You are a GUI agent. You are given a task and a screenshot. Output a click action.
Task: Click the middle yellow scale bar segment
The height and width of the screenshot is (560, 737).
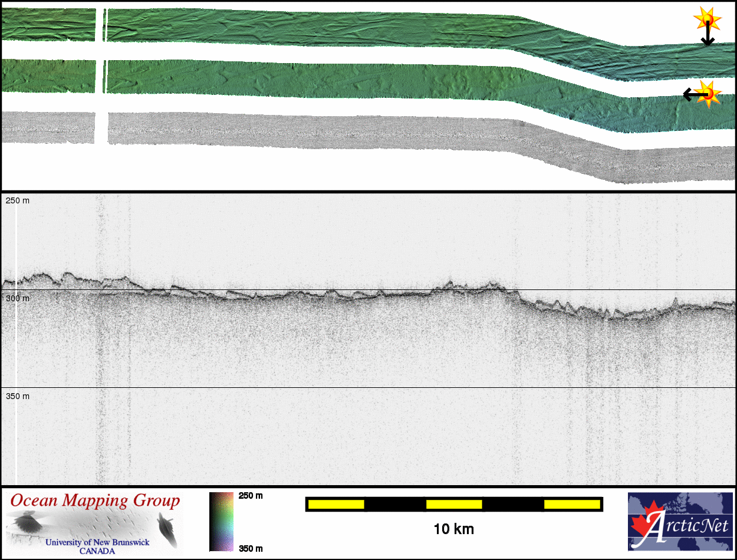454,504
